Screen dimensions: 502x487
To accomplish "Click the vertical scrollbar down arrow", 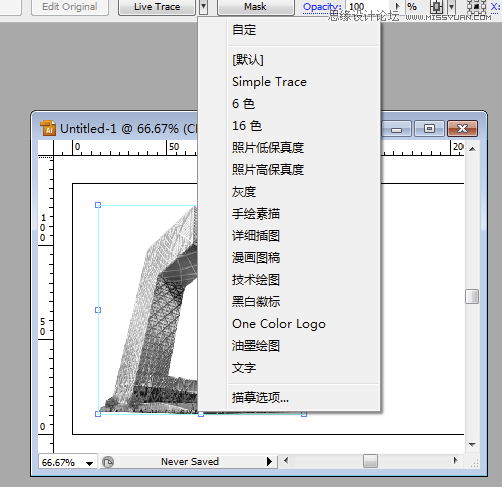I will (472, 444).
